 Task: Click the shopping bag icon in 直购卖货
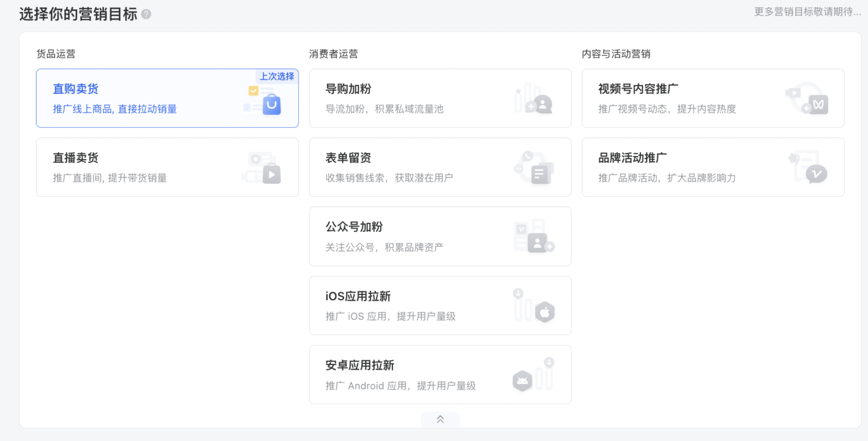(x=271, y=104)
